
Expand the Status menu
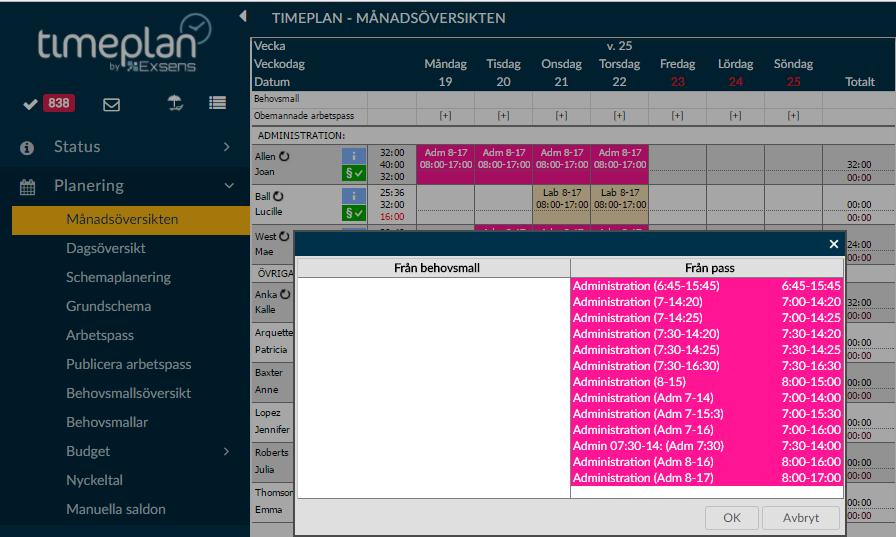pos(227,147)
